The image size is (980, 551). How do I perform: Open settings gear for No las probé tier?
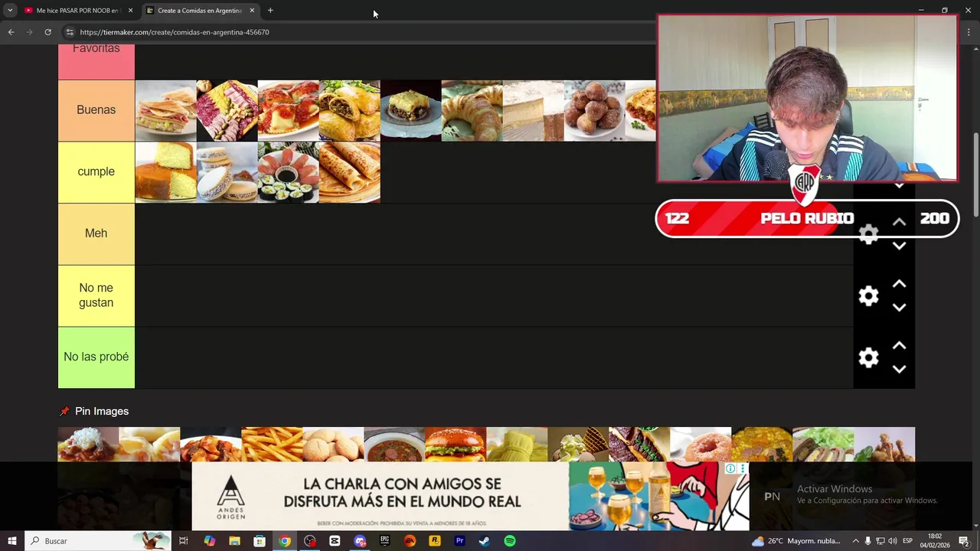click(868, 357)
